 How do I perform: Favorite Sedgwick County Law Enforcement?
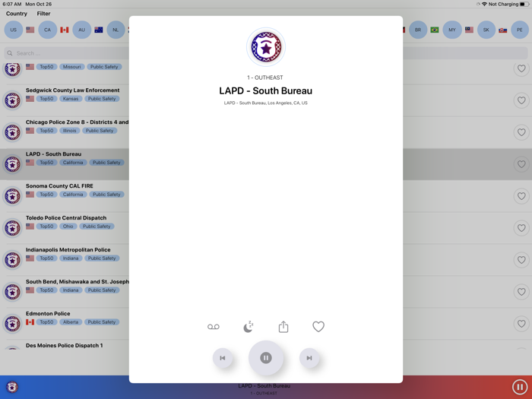click(x=521, y=100)
